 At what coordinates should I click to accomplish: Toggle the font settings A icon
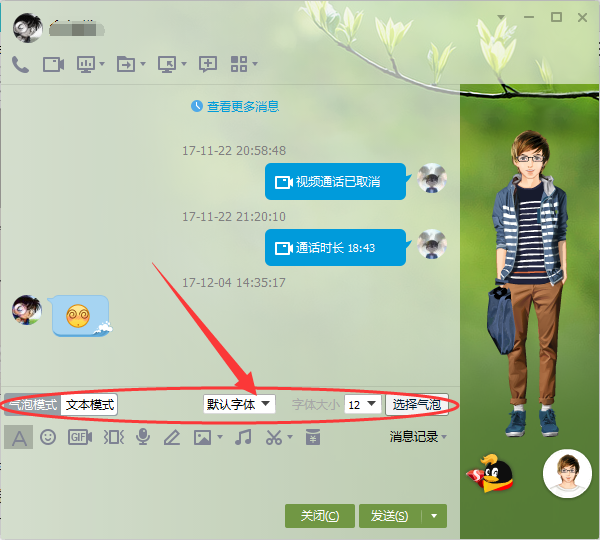click(19, 437)
